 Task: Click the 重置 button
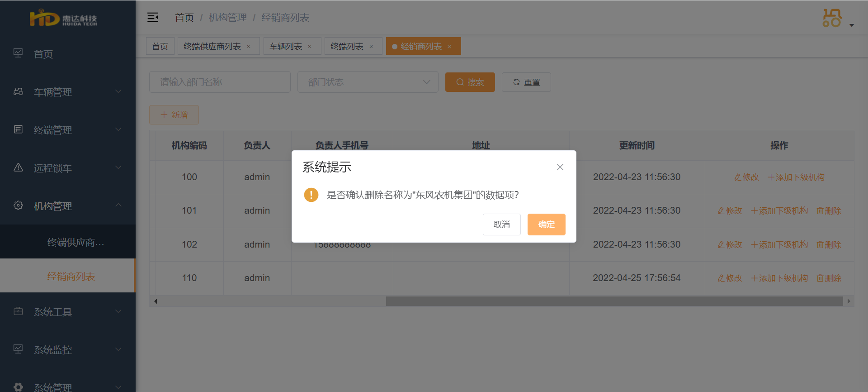pyautogui.click(x=526, y=82)
